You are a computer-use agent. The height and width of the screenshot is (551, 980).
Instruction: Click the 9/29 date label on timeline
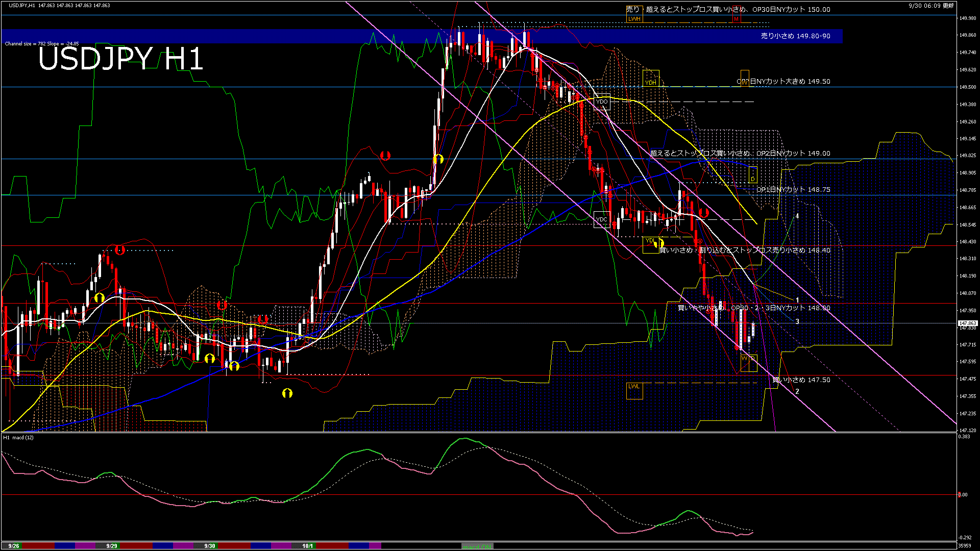(x=112, y=546)
